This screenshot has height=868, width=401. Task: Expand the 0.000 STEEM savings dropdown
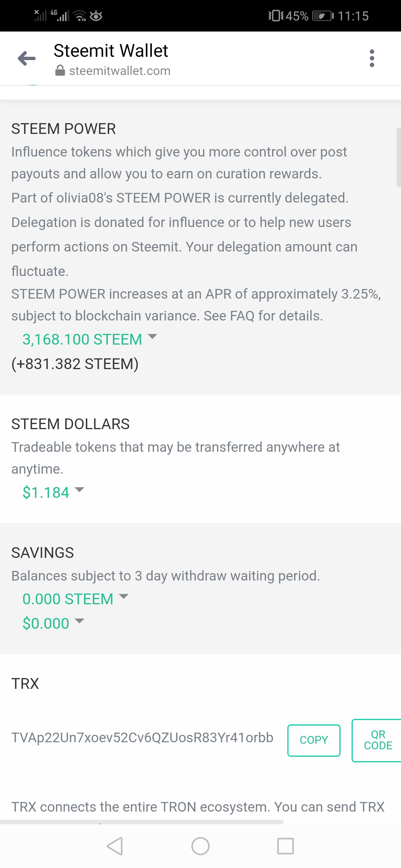pos(75,599)
